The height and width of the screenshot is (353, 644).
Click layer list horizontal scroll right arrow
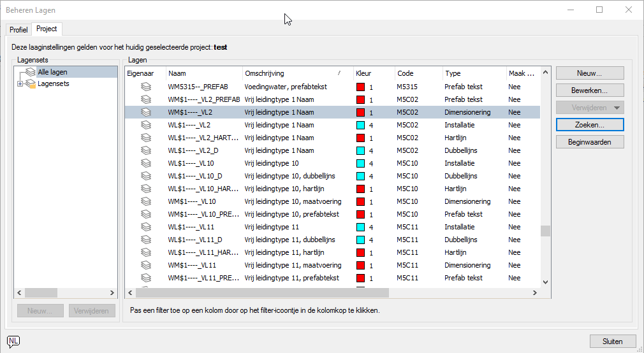[x=535, y=292]
